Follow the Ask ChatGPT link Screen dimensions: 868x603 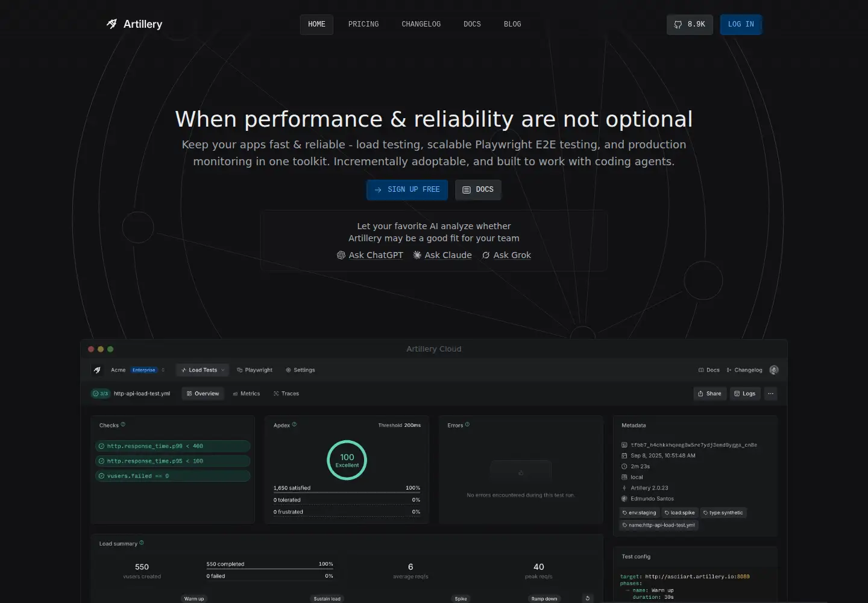tap(370, 255)
